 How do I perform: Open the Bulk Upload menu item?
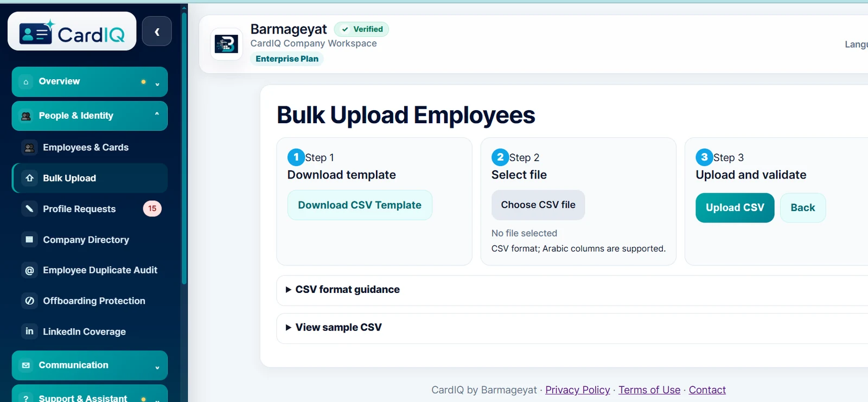point(90,178)
